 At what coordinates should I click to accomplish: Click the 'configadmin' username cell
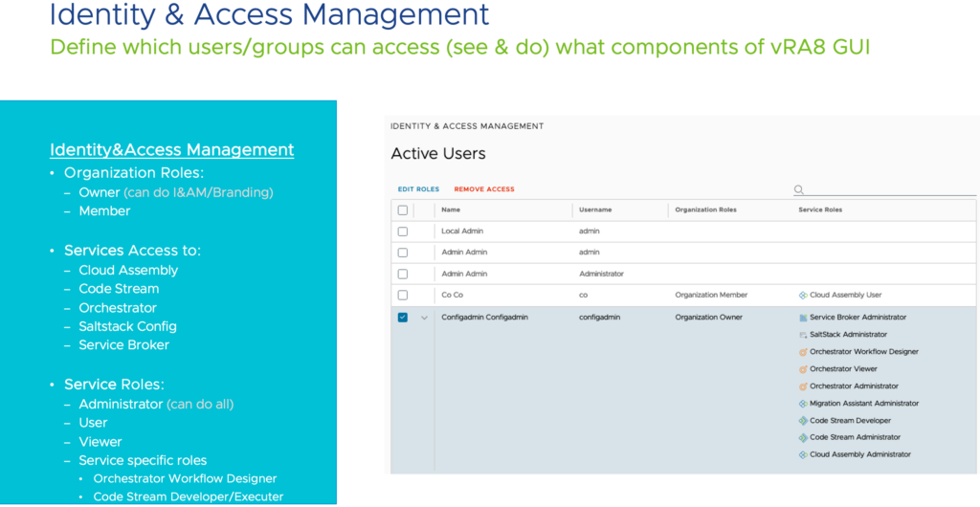599,318
